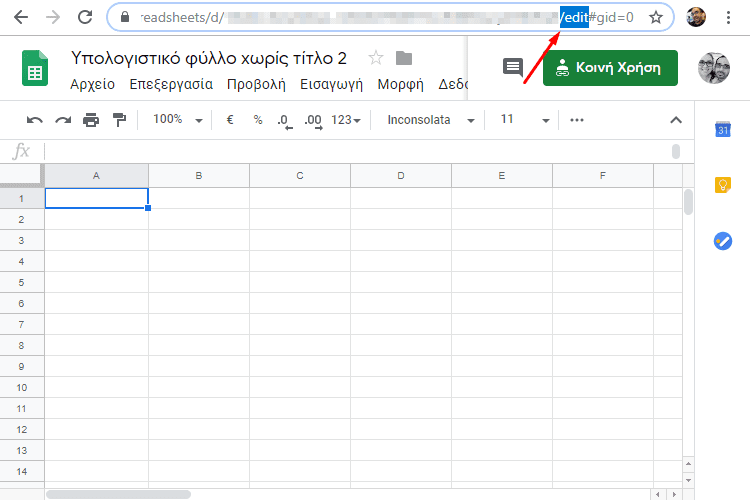750x500 pixels.
Task: Select column B header
Action: click(199, 176)
